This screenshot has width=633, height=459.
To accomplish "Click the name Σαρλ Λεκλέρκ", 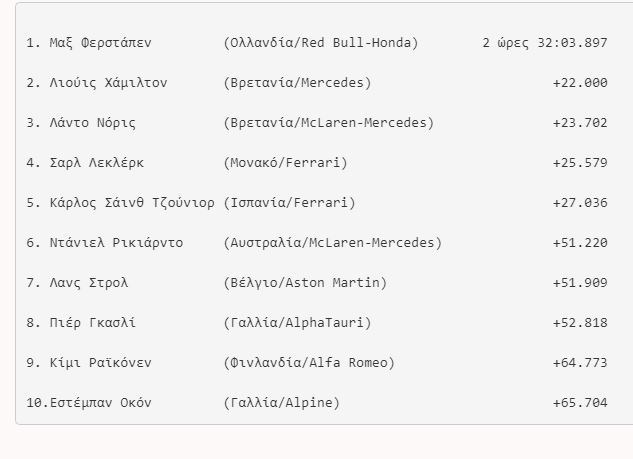I will click(97, 163).
